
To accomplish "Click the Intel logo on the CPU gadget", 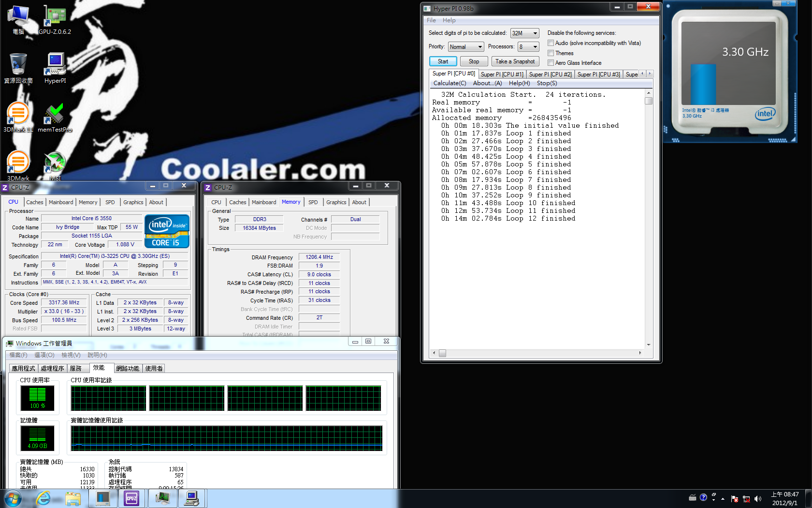I will 765,114.
